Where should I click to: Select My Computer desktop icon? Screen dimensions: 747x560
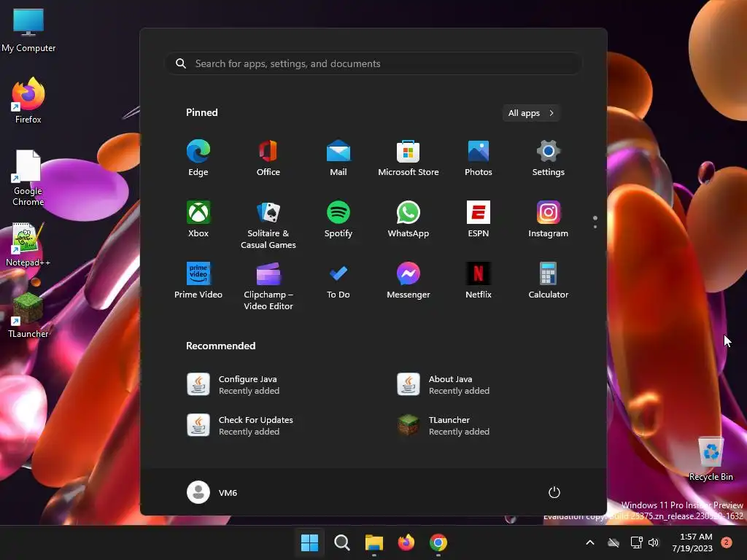point(28,30)
